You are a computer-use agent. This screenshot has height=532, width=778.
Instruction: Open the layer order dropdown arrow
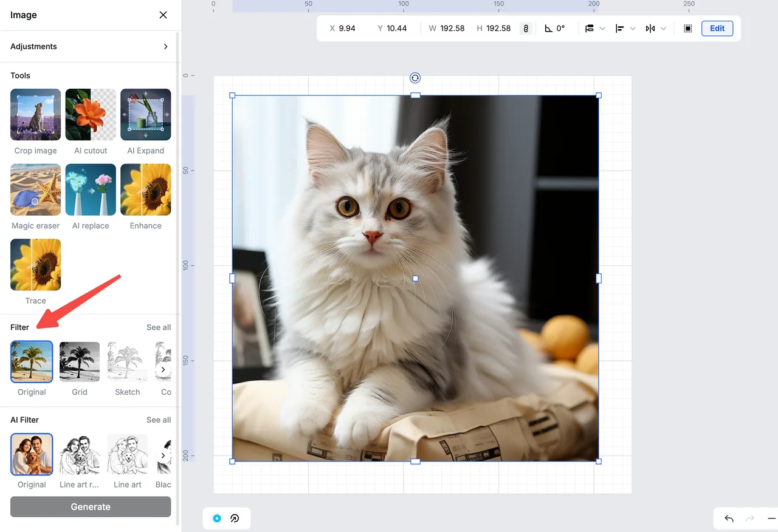(602, 29)
